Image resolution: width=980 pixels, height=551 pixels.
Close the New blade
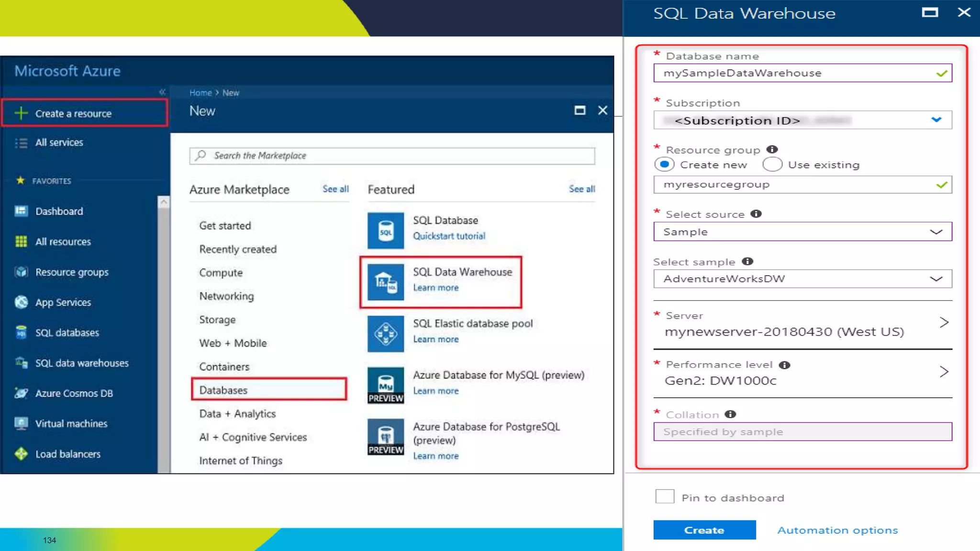click(602, 110)
